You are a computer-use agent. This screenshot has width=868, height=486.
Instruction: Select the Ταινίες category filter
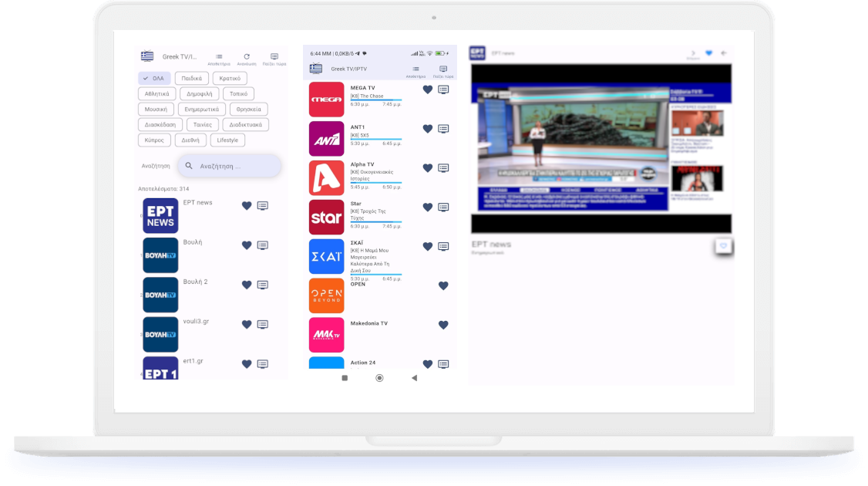click(203, 124)
